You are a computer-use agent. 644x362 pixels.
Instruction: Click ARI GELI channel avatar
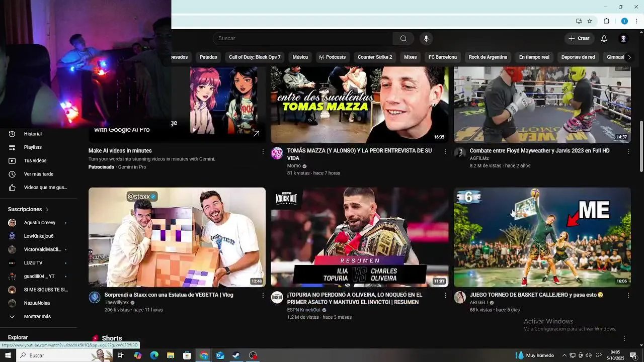click(x=460, y=297)
